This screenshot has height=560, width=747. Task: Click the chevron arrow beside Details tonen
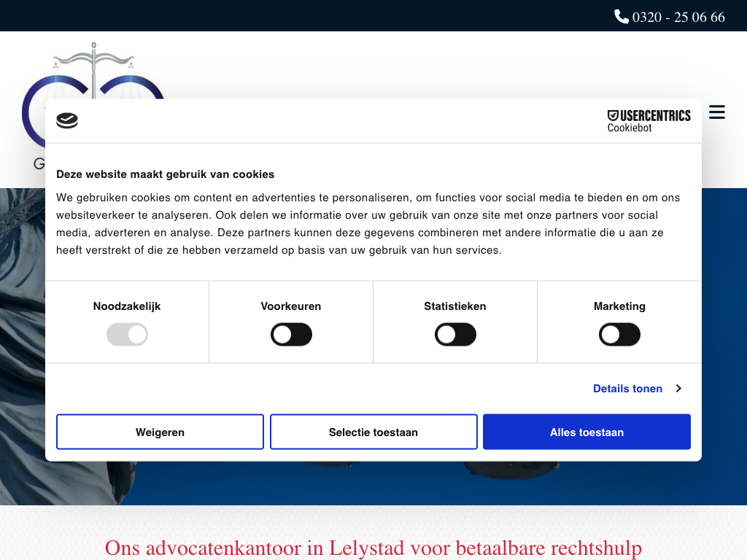click(678, 389)
